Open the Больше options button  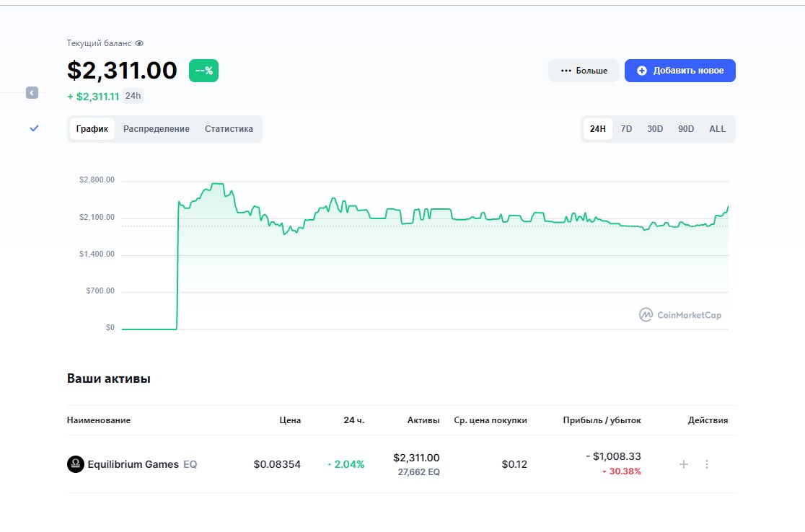pyautogui.click(x=584, y=71)
